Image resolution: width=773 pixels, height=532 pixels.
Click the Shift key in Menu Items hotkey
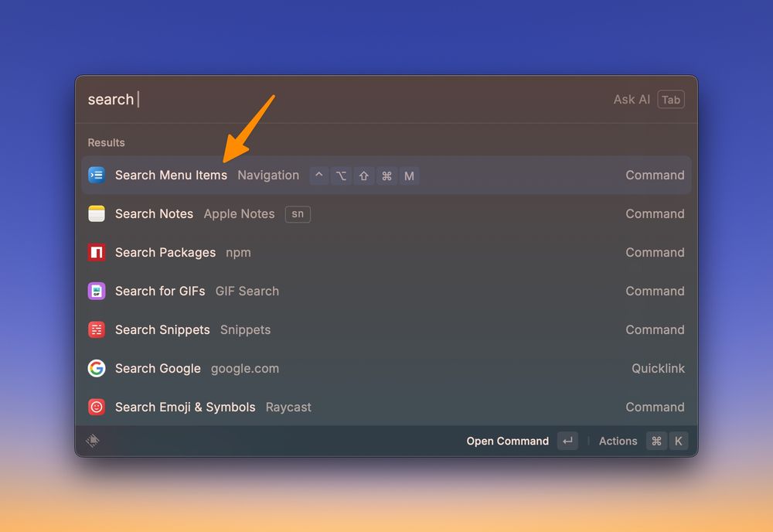pyautogui.click(x=364, y=176)
